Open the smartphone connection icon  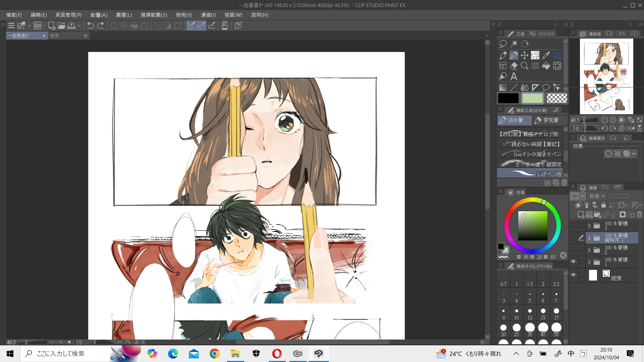pos(225,25)
